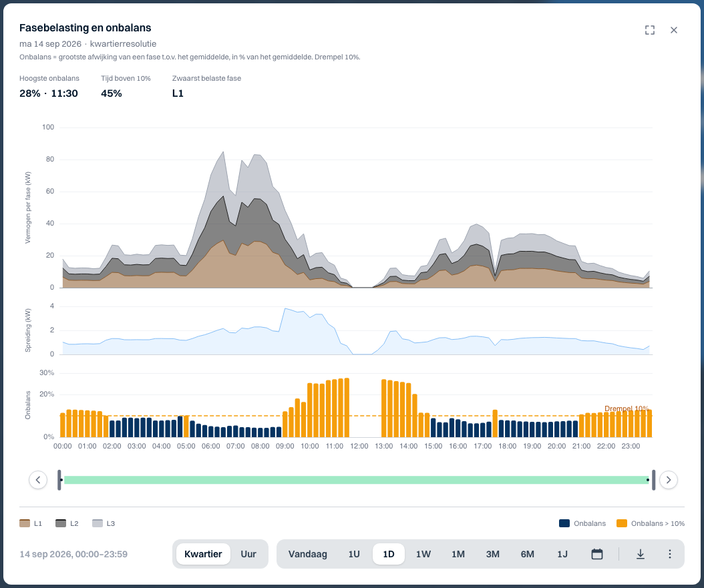Screen dimensions: 704x588
Task: Switch resolution to Uur
Action: point(248,554)
